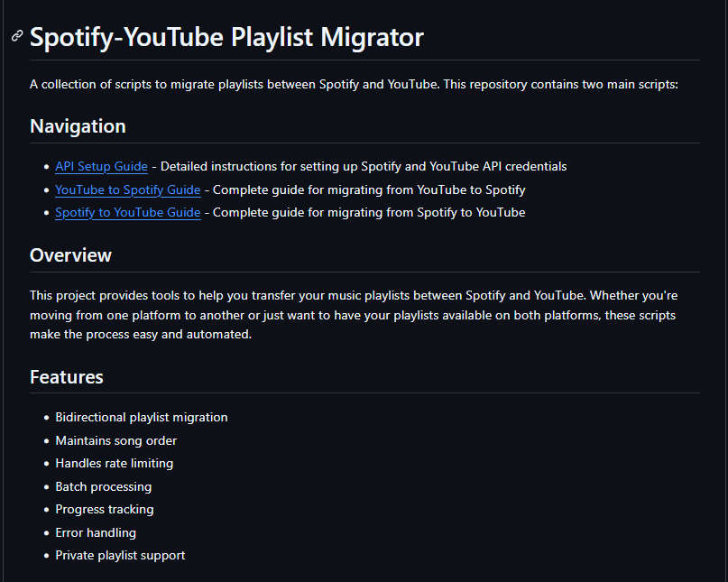
Task: Open the YouTube to Spotify Guide link
Action: click(128, 189)
